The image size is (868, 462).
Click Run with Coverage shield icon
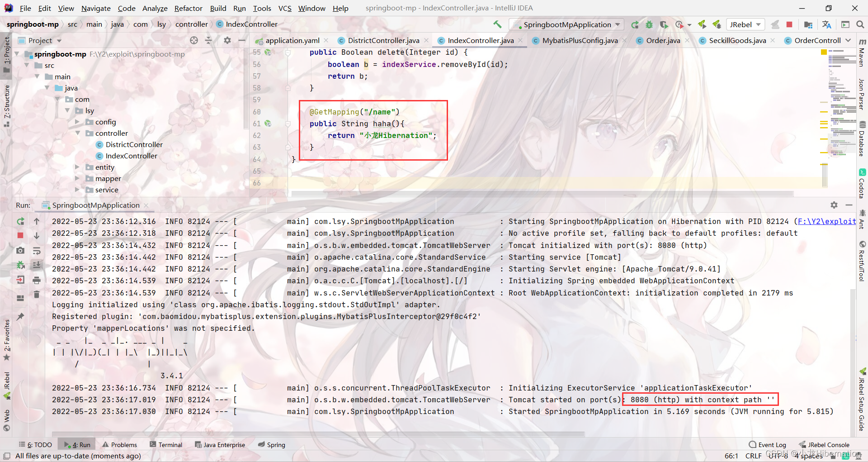click(x=664, y=24)
